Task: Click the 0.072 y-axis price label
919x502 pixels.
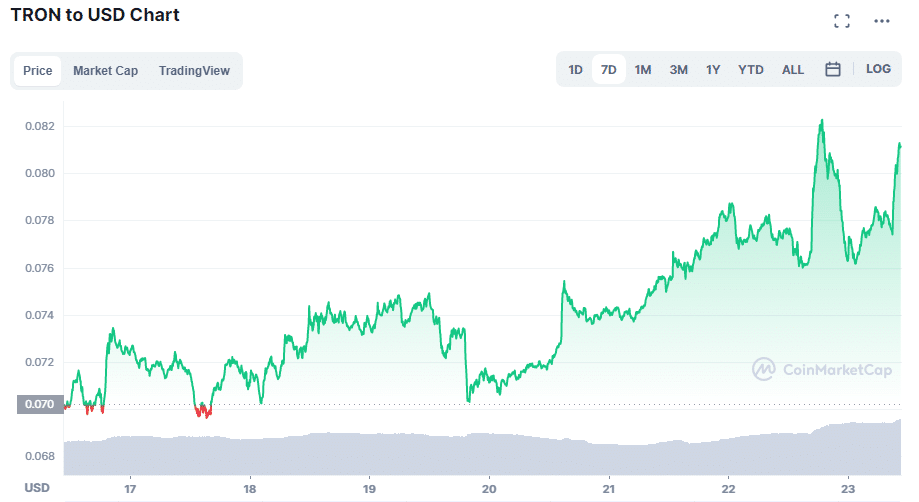Action: 40,362
